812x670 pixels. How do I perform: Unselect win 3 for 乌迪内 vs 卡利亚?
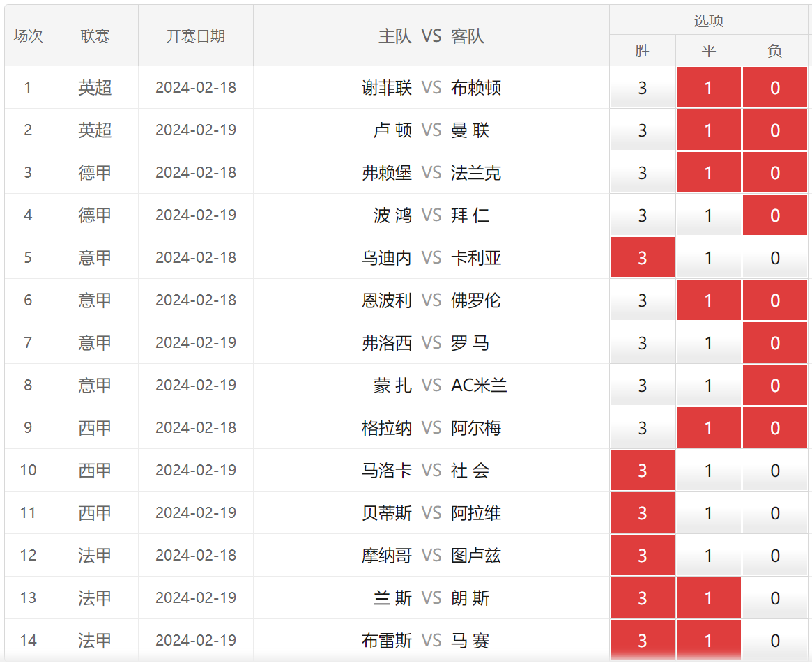tap(642, 257)
